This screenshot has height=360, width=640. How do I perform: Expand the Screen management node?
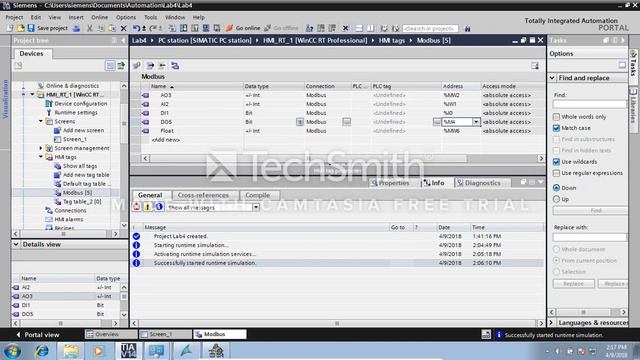[x=41, y=148]
